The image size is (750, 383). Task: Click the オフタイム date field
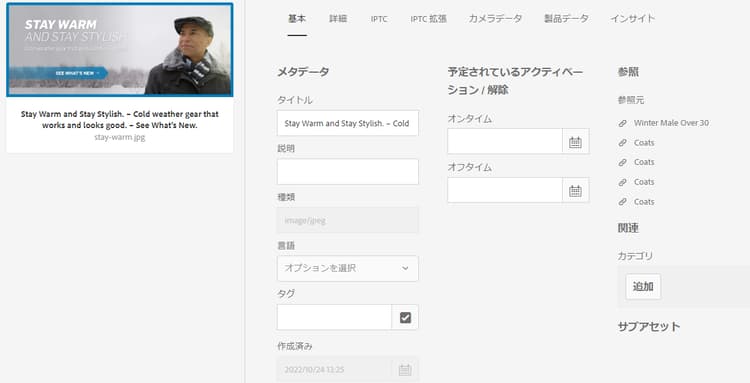click(x=505, y=190)
